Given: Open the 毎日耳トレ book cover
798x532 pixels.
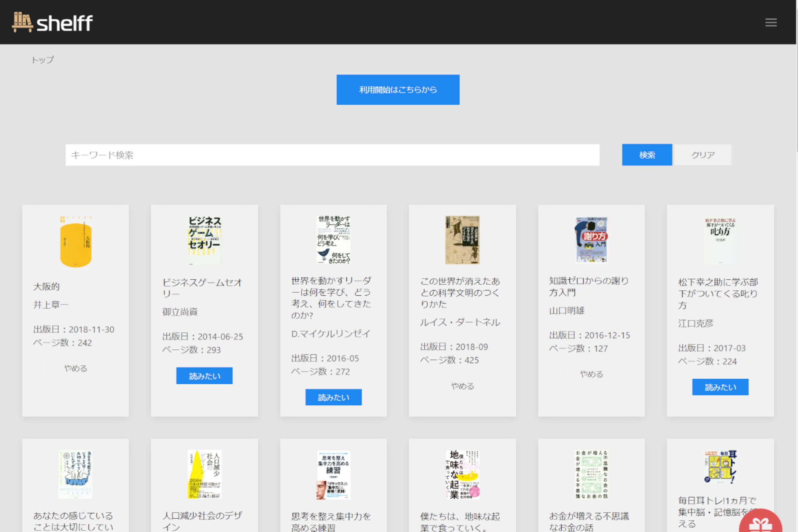Looking at the screenshot, I should coord(720,466).
